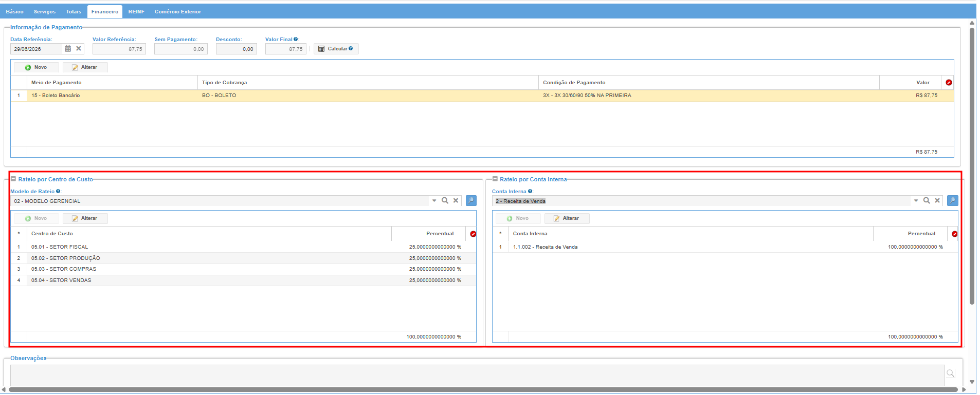
Task: Click the magnifier icon in Observações
Action: pos(951,373)
